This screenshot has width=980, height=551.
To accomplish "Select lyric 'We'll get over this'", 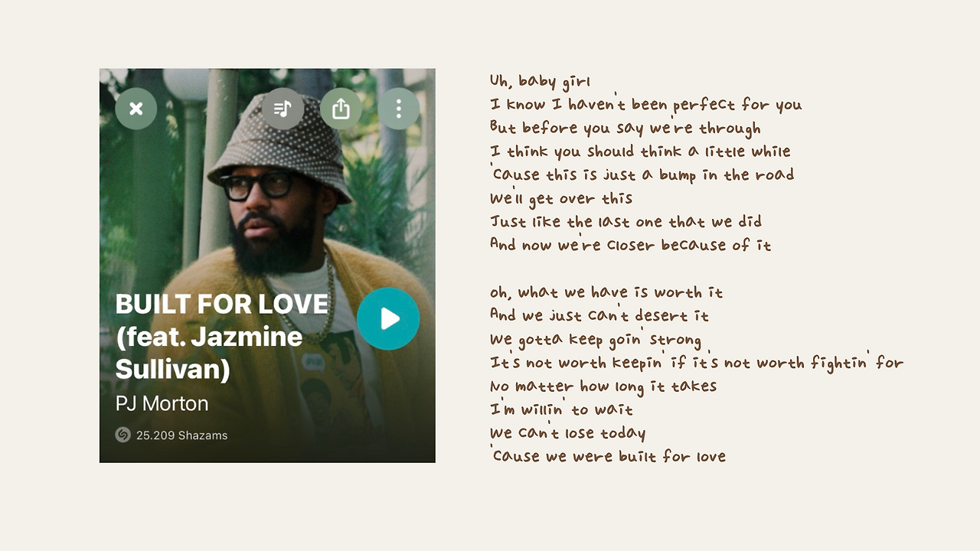I will (x=561, y=199).
